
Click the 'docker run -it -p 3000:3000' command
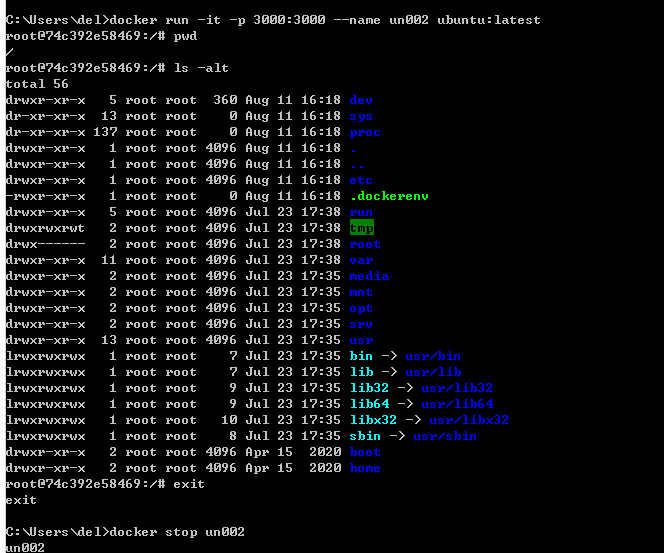tap(217, 20)
